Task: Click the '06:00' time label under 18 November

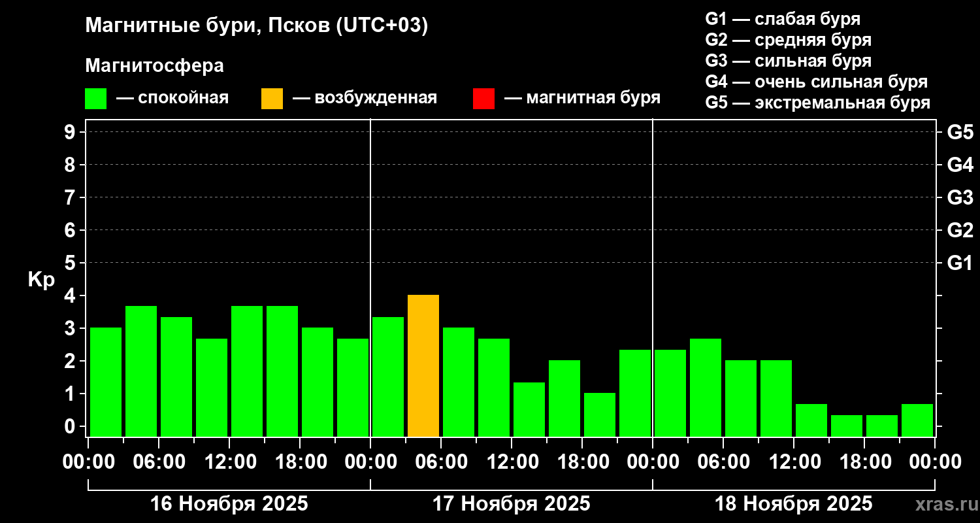Action: pyautogui.click(x=723, y=462)
